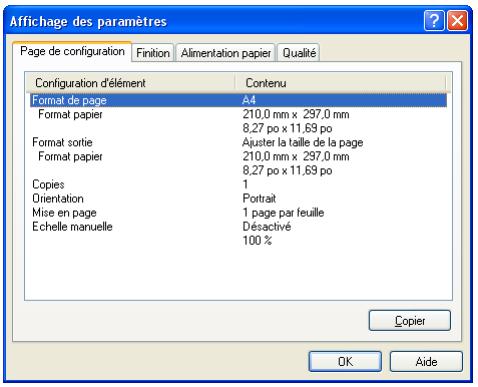Click the Configuration d'élément column header
This screenshot has height=387, width=478.
[131, 83]
